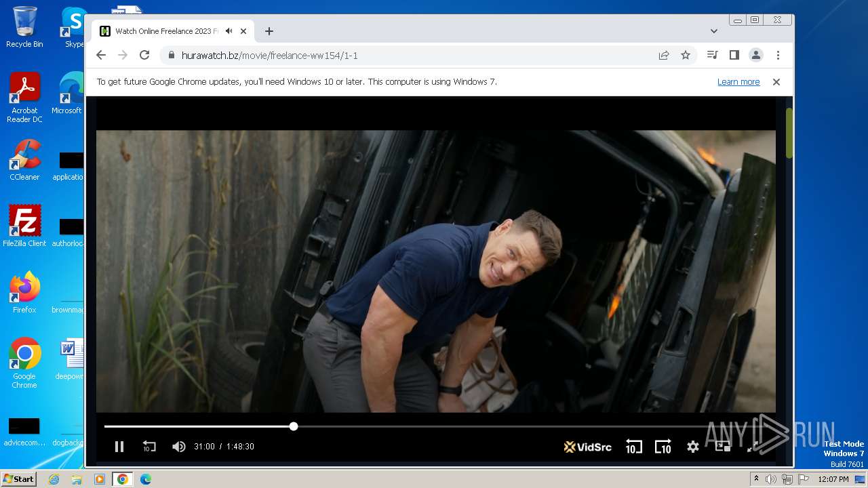Go back in Chrome history
The width and height of the screenshot is (868, 488).
click(101, 56)
